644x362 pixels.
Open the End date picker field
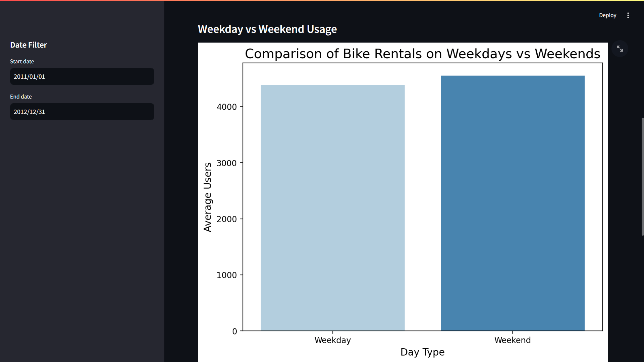pyautogui.click(x=82, y=112)
